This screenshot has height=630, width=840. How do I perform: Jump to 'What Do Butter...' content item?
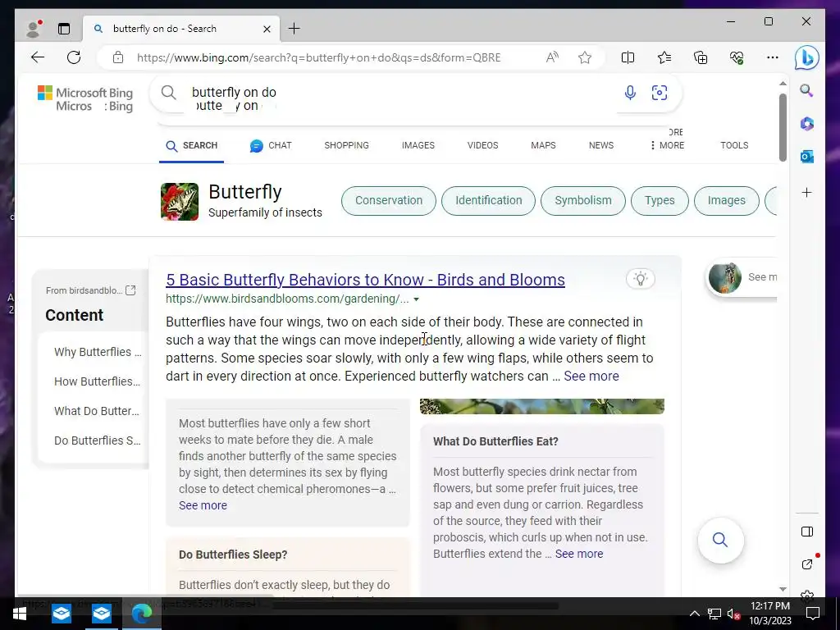click(x=97, y=411)
